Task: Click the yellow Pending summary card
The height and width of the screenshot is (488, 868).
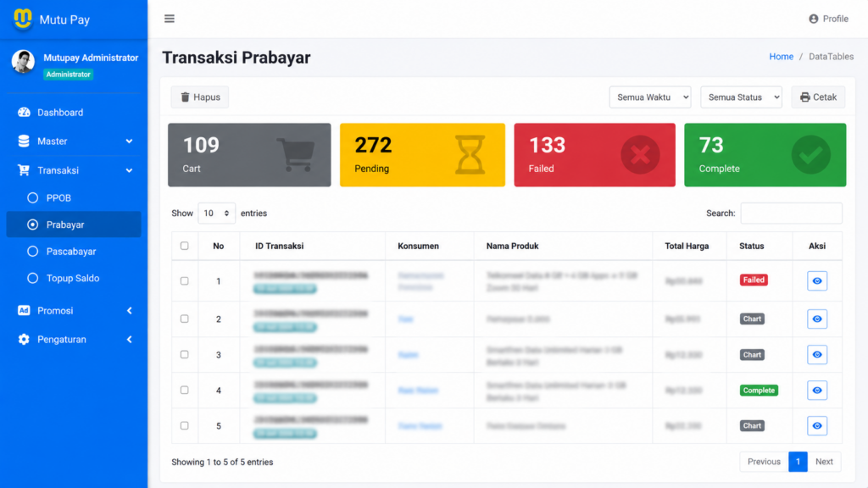Action: 422,155
